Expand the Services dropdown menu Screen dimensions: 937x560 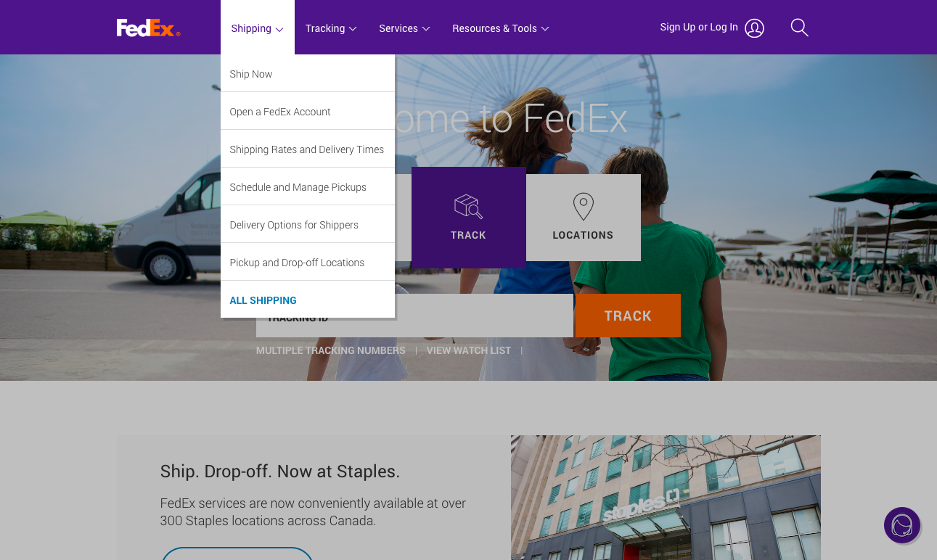[x=404, y=28]
